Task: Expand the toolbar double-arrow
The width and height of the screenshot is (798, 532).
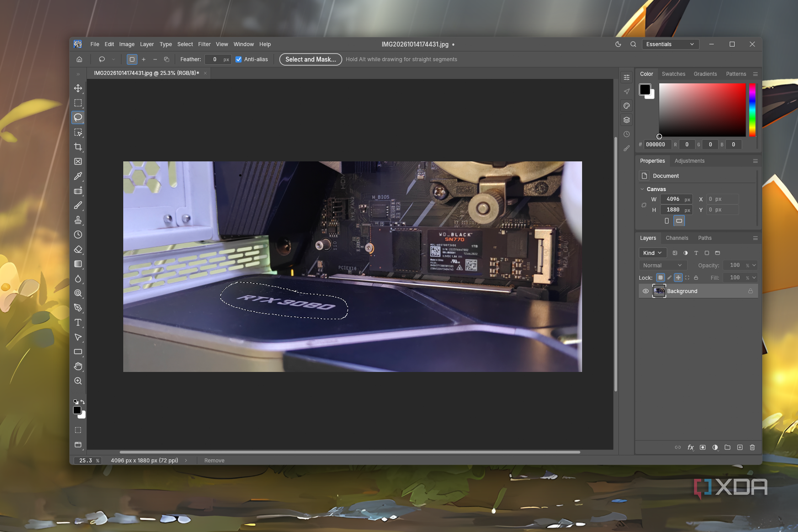Action: [x=78, y=74]
